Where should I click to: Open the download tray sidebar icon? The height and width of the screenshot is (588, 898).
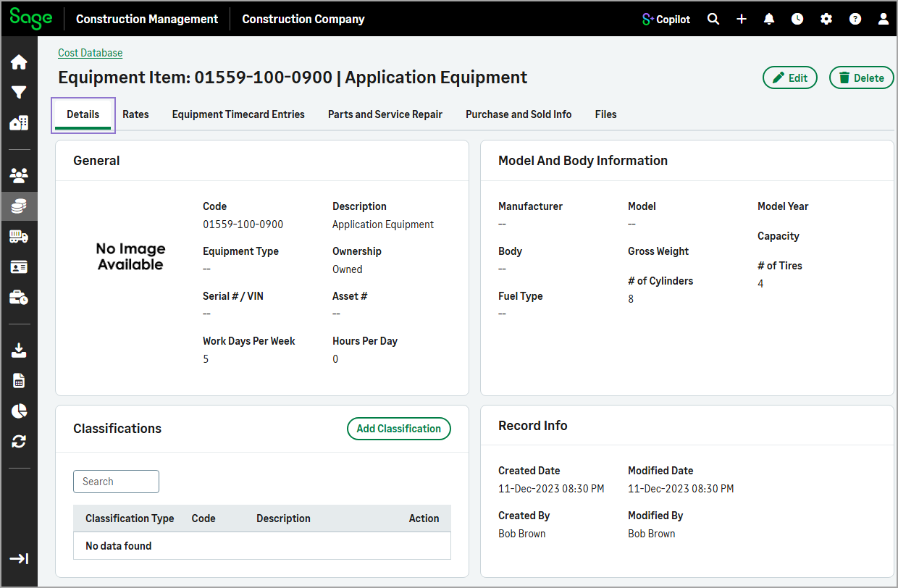pos(19,350)
